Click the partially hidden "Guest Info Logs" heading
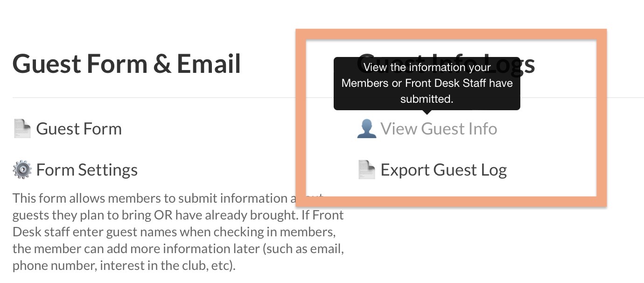This screenshot has height=283, width=644. pos(527,64)
